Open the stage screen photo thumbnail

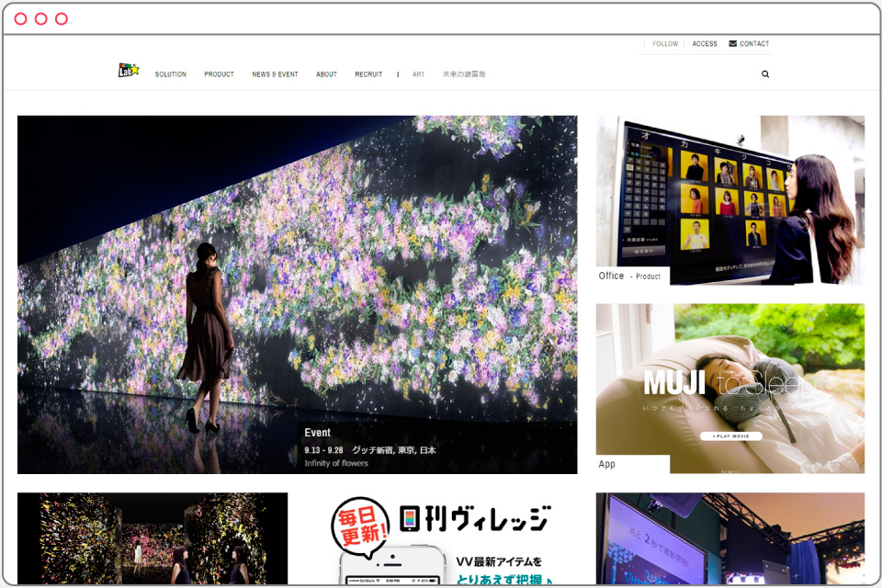point(730,538)
